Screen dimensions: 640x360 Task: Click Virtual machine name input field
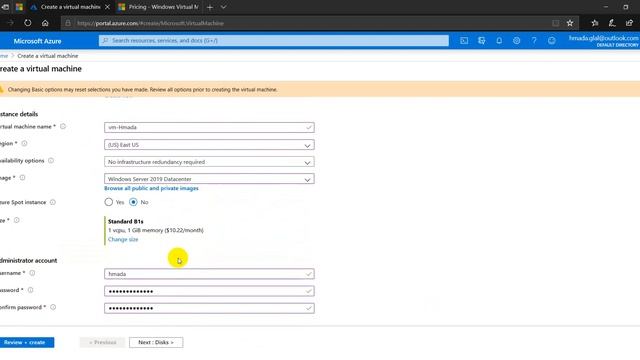tap(209, 127)
